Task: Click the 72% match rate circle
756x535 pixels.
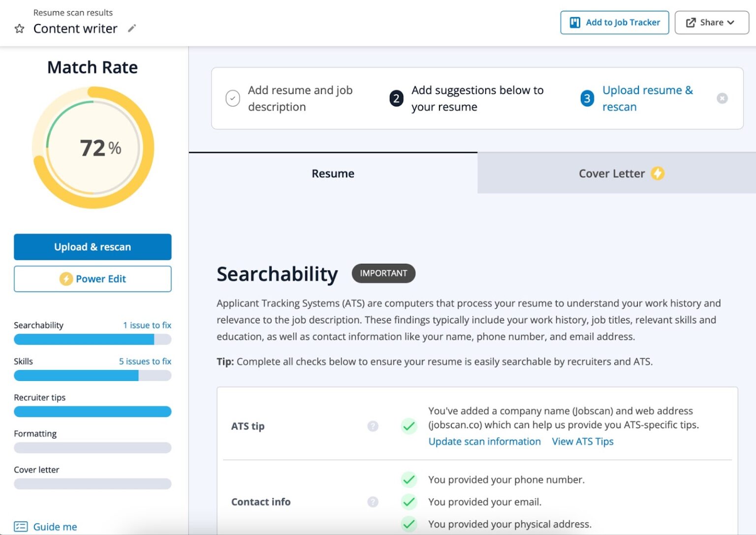Action: (93, 148)
